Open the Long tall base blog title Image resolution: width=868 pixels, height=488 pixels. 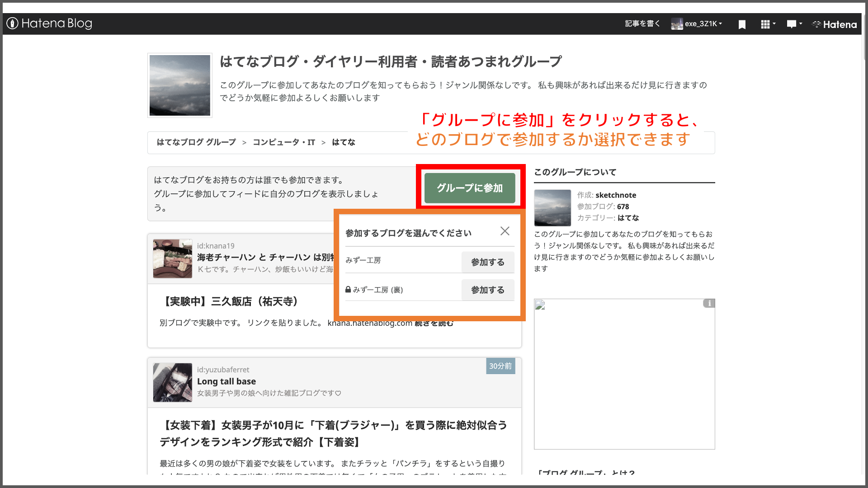pyautogui.click(x=226, y=381)
